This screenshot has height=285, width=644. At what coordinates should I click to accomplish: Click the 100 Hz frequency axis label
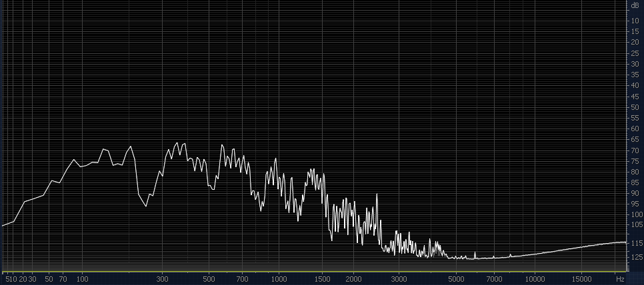82,278
